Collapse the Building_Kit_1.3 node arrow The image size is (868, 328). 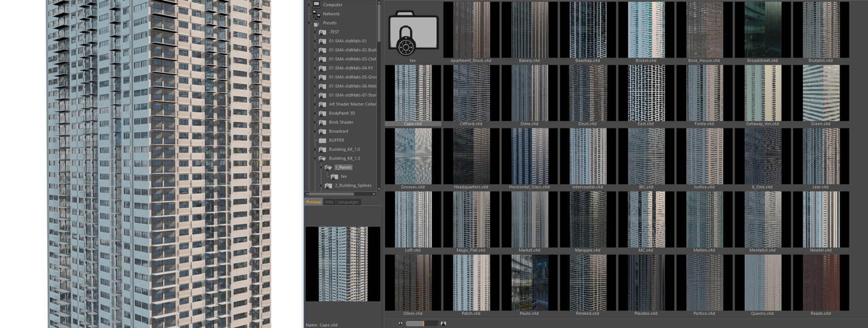[x=315, y=158]
